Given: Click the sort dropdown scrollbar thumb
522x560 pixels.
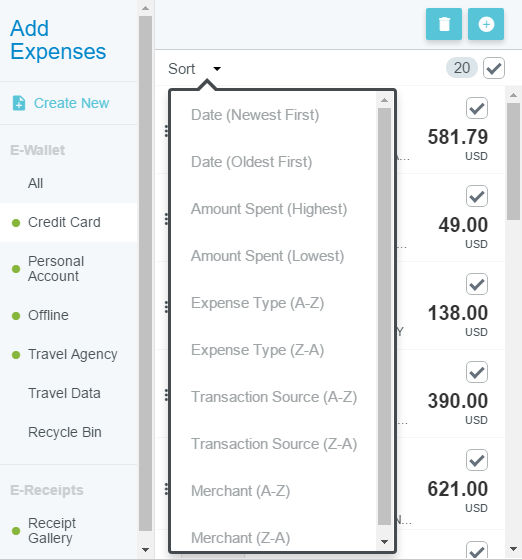Looking at the screenshot, I should (385, 316).
